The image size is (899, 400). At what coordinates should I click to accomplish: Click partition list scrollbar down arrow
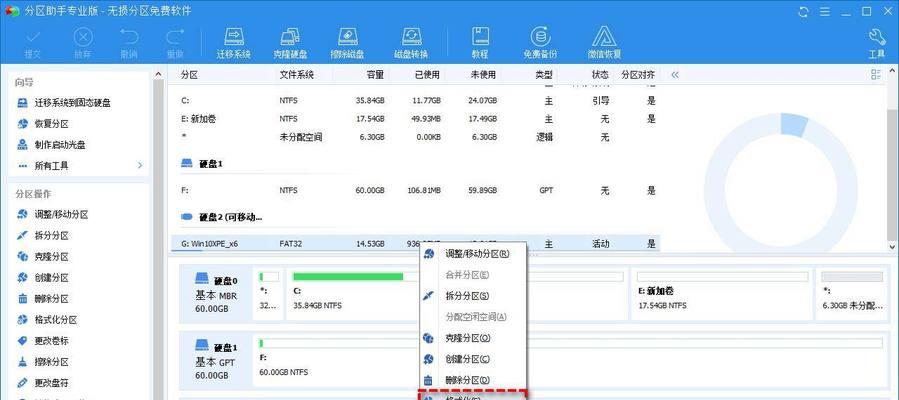click(893, 246)
